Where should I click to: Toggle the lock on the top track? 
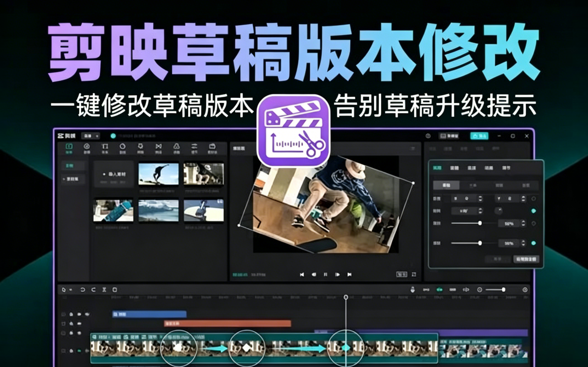pos(71,314)
